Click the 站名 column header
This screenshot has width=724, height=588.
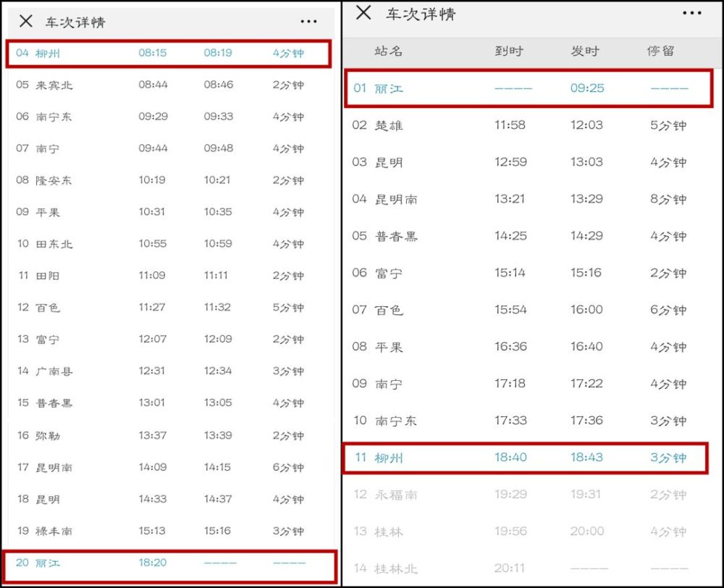point(388,51)
